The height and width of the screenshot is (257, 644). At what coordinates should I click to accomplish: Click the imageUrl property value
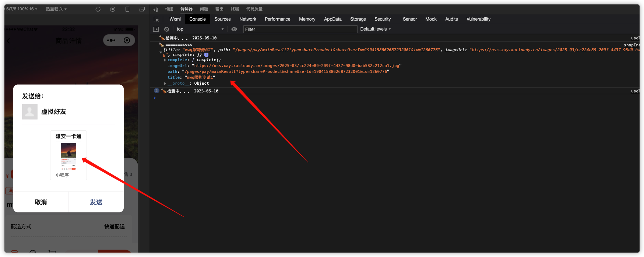tap(297, 66)
